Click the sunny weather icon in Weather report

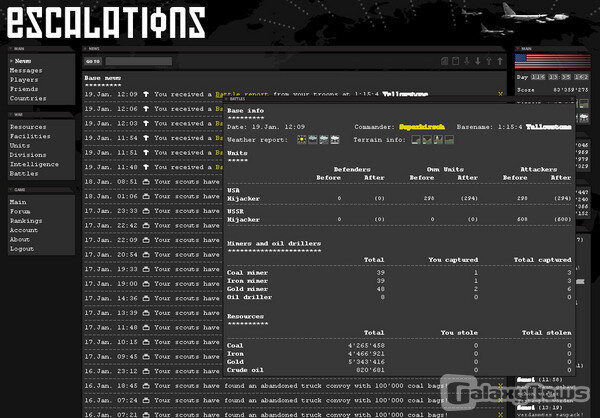click(x=302, y=140)
